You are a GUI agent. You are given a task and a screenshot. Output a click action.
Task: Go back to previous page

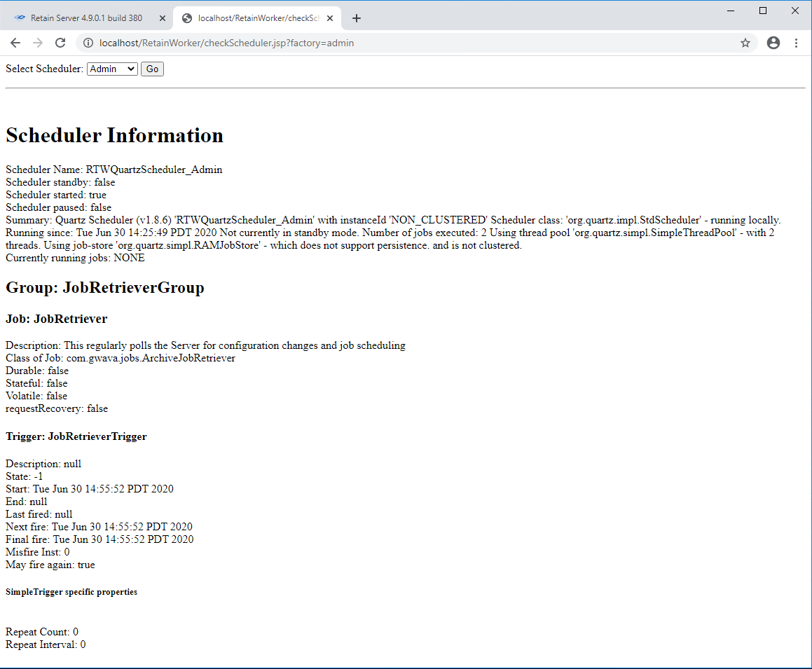[15, 43]
